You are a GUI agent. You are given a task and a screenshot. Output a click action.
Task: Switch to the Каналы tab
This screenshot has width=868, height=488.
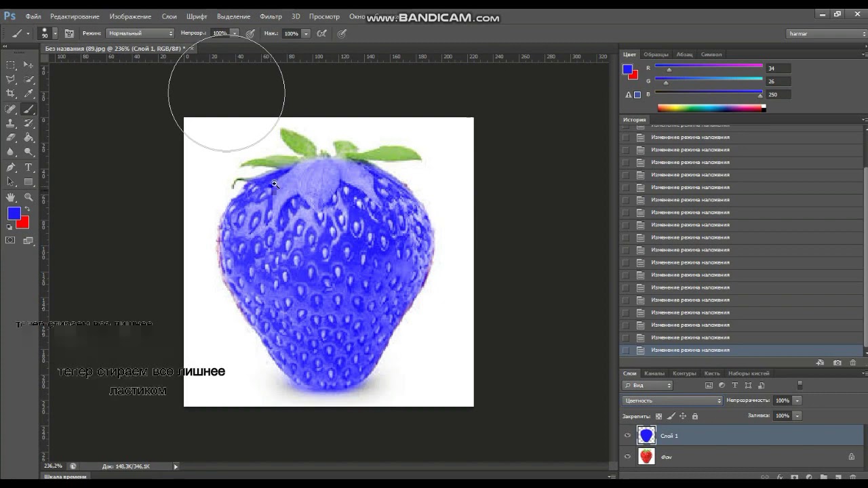click(x=654, y=373)
